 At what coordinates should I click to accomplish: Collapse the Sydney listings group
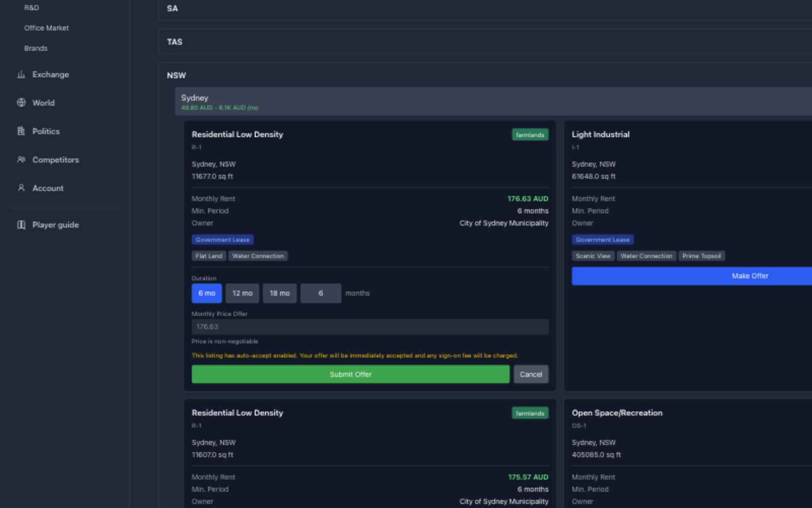493,102
